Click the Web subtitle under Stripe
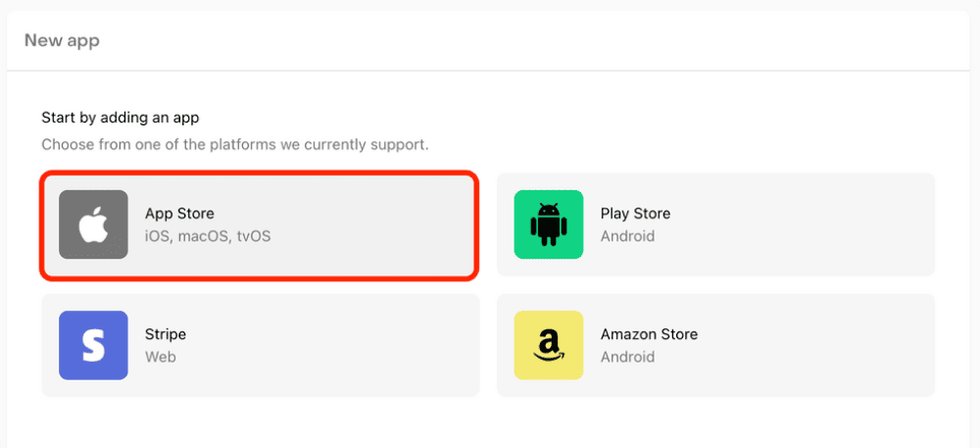The height and width of the screenshot is (448, 980). pos(161,357)
